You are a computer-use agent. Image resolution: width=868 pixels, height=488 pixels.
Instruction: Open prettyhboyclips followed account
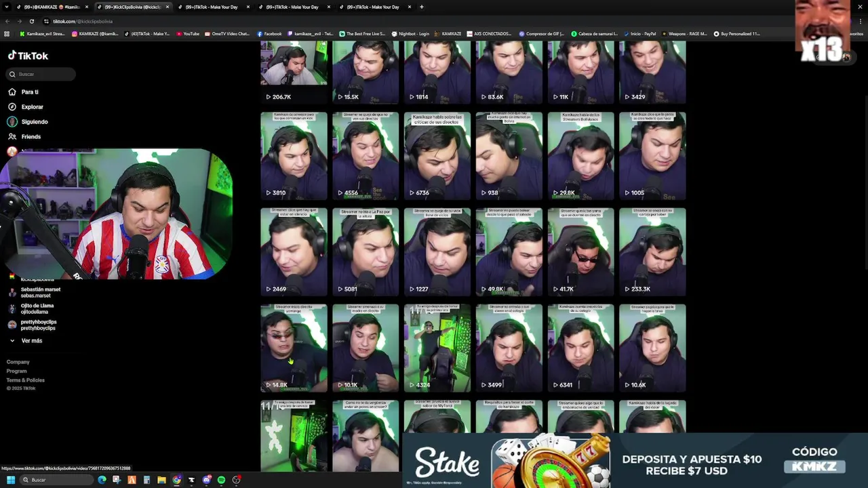pyautogui.click(x=32, y=325)
